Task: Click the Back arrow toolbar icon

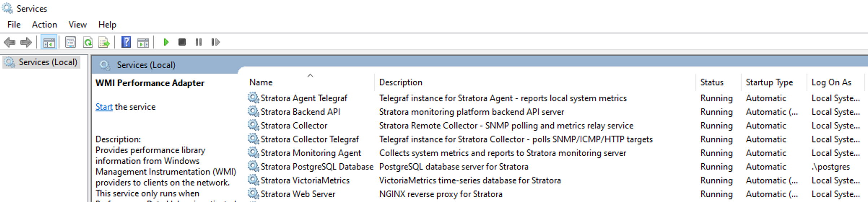Action: coord(9,42)
